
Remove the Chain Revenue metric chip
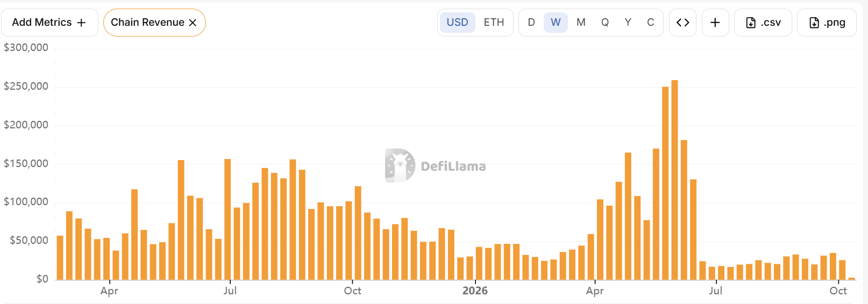click(193, 23)
